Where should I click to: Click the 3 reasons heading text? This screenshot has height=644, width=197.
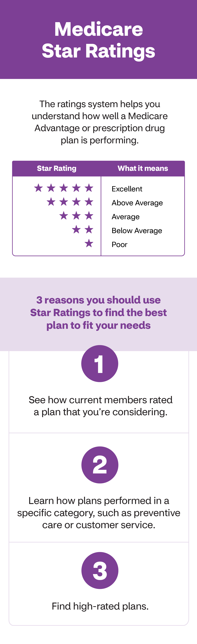99,312
